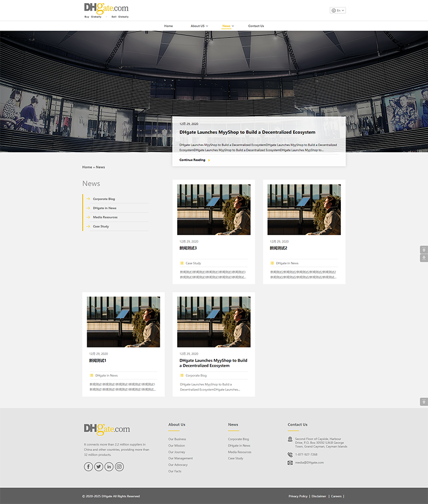This screenshot has width=428, height=504.
Task: Open Corporate Blog in the footer News column
Action: click(x=239, y=439)
